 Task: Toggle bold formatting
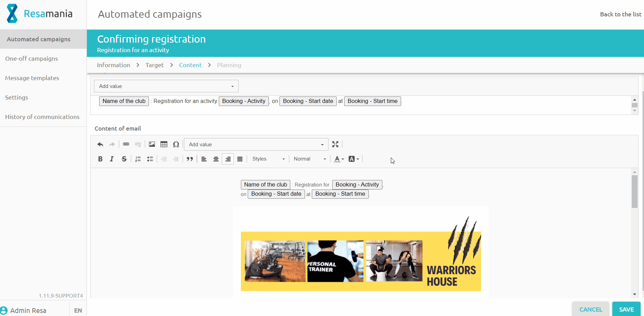coord(100,159)
